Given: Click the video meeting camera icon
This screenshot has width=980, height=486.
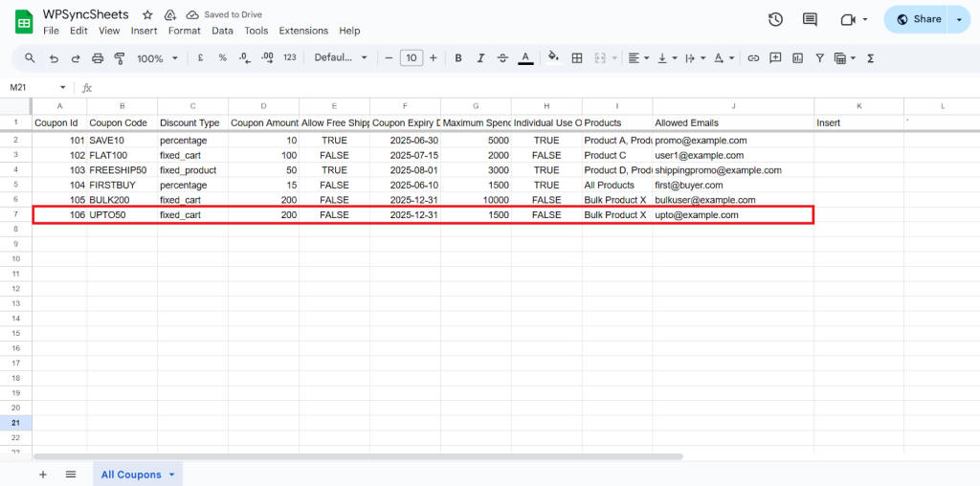Looking at the screenshot, I should pyautogui.click(x=848, y=19).
